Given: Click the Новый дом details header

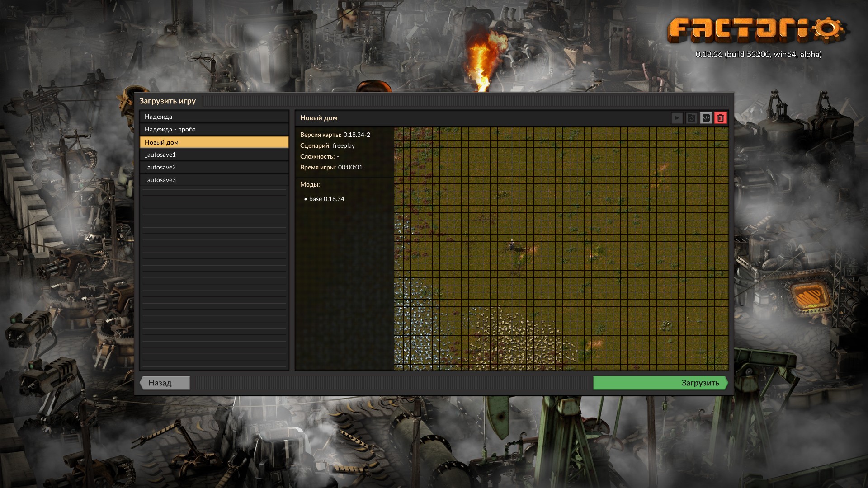Looking at the screenshot, I should [x=319, y=118].
